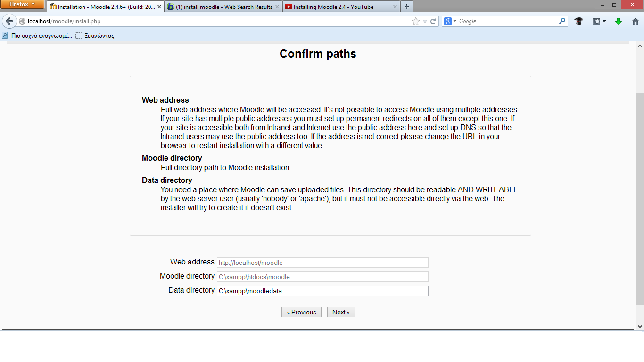Open Downloads with the green arrow icon
The image size is (644, 362).
click(x=619, y=21)
